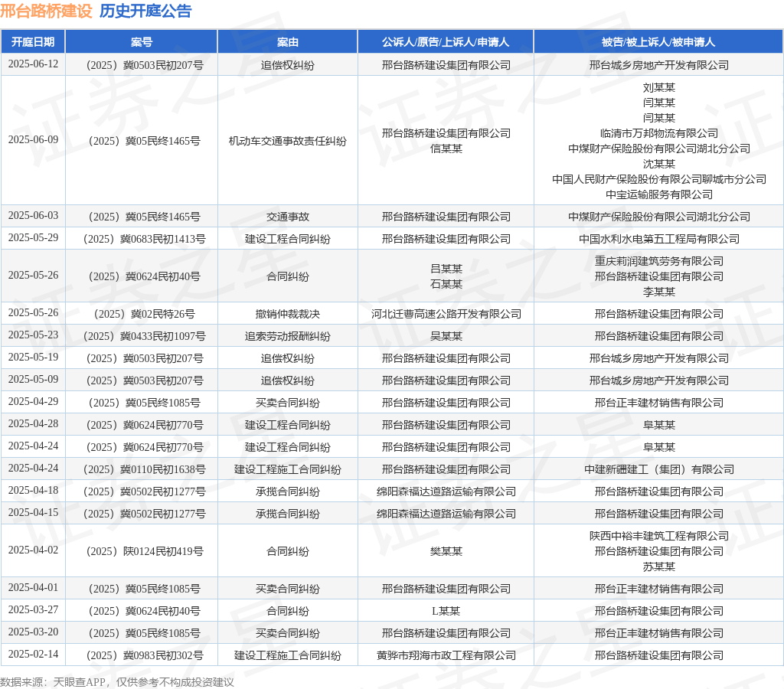Click the 数据来源 天眼查APP footer note

117,682
